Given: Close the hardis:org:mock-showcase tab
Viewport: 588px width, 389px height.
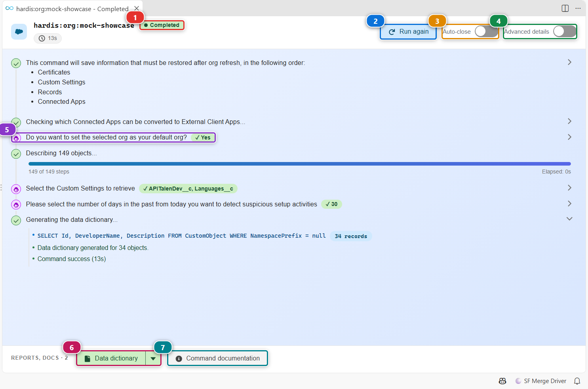Looking at the screenshot, I should (137, 8).
